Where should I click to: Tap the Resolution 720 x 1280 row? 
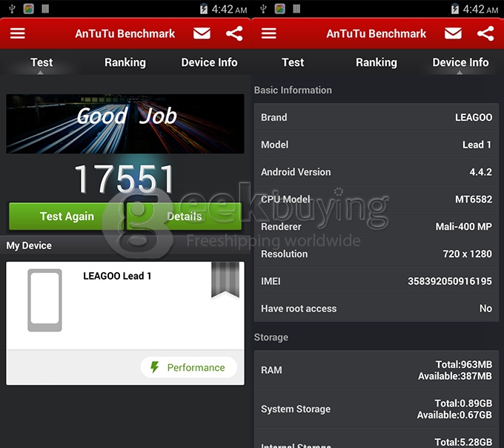click(x=377, y=254)
